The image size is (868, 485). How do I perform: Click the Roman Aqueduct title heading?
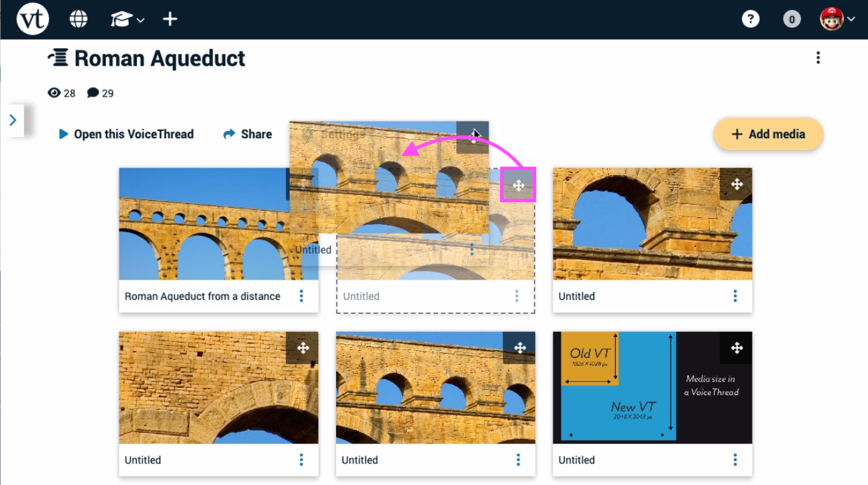pos(160,58)
